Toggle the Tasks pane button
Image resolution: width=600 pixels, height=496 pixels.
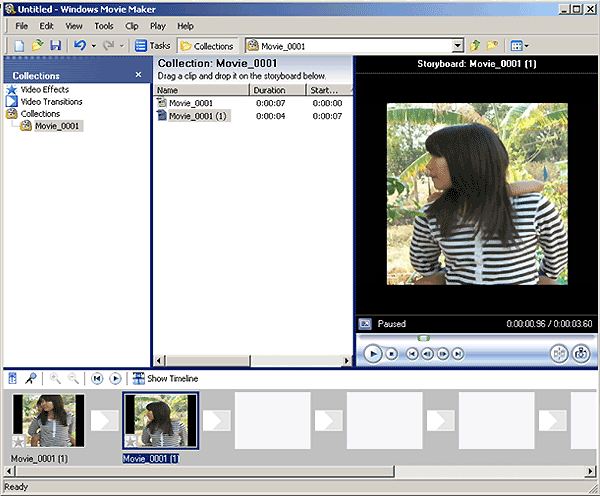tap(152, 46)
